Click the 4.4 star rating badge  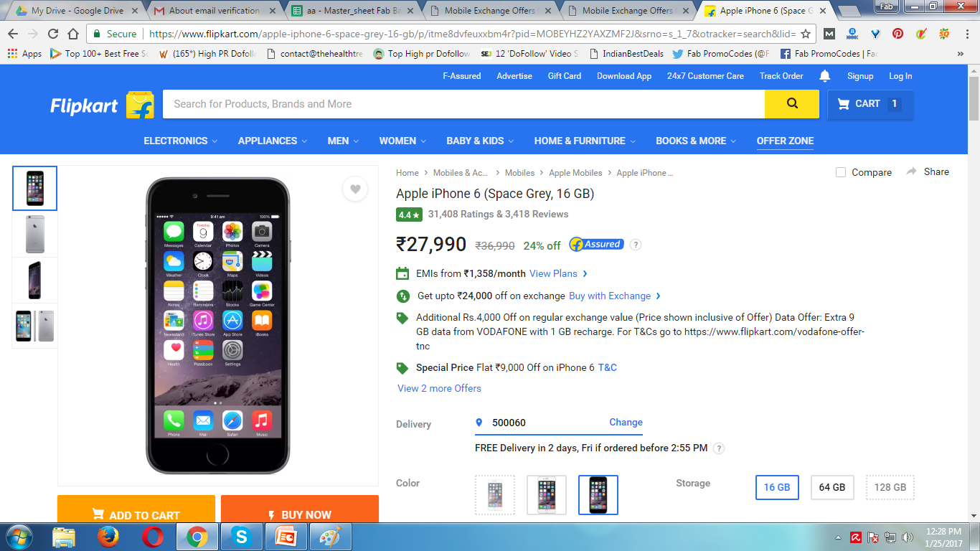pyautogui.click(x=409, y=215)
